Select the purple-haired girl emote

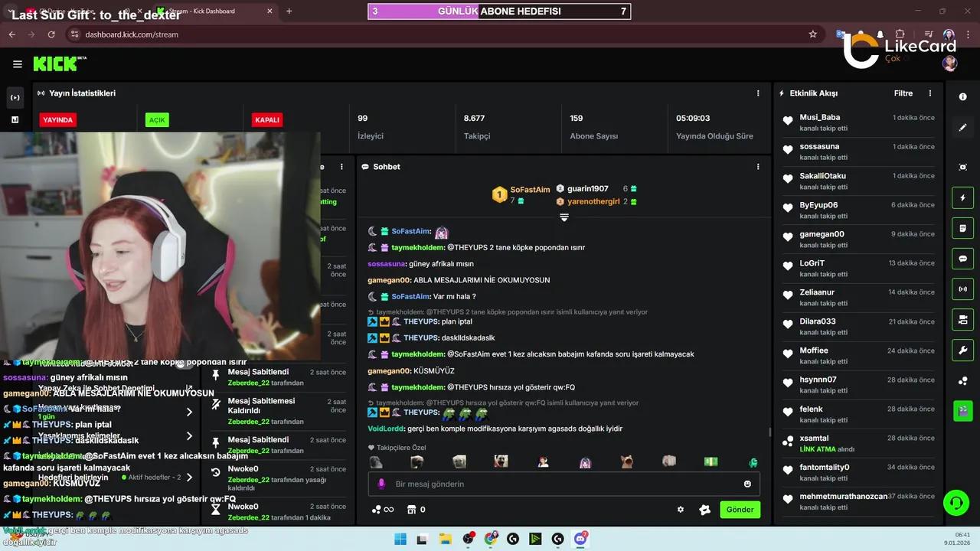tap(585, 462)
